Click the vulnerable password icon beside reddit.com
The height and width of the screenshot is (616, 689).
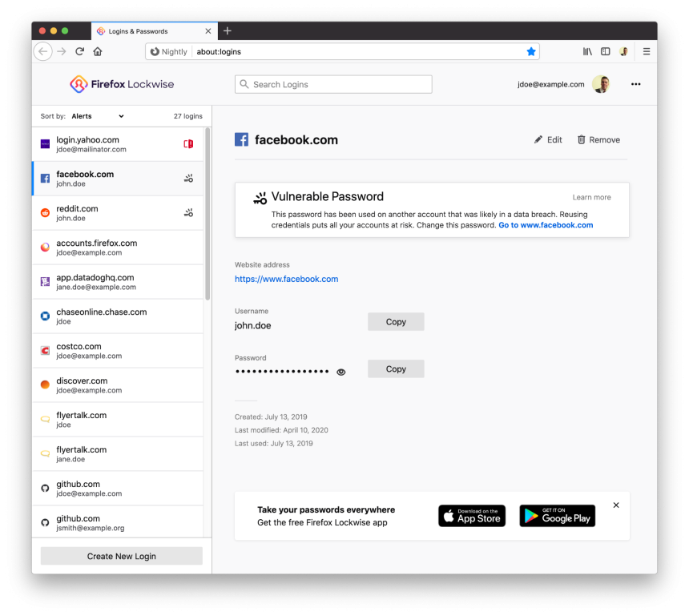coord(188,213)
